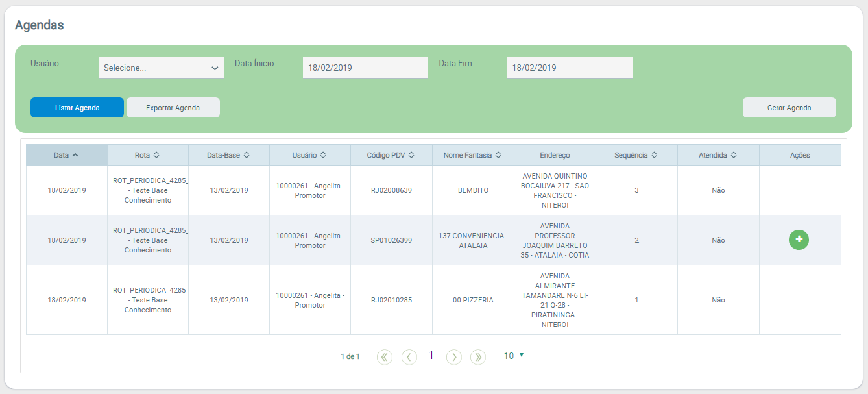
Task: Click the Data Início date field
Action: point(365,68)
